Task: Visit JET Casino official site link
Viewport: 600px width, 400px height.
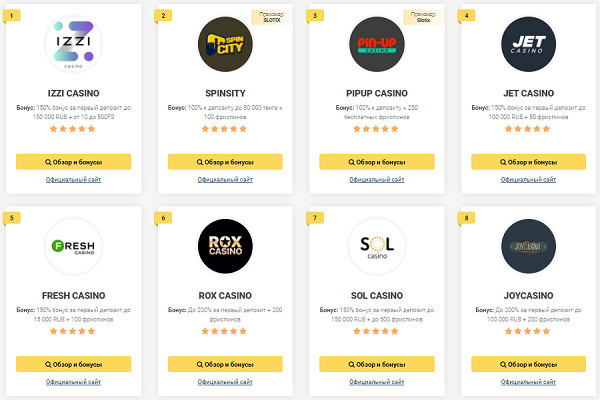Action: [529, 179]
